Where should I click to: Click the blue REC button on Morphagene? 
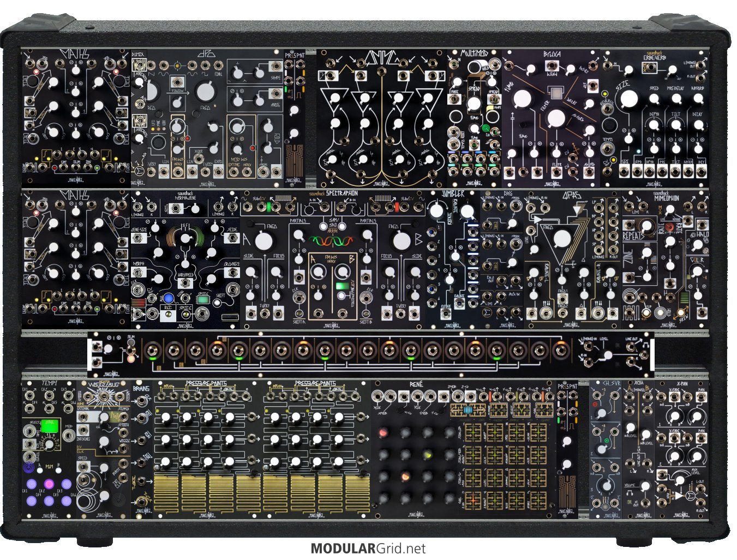[x=168, y=298]
